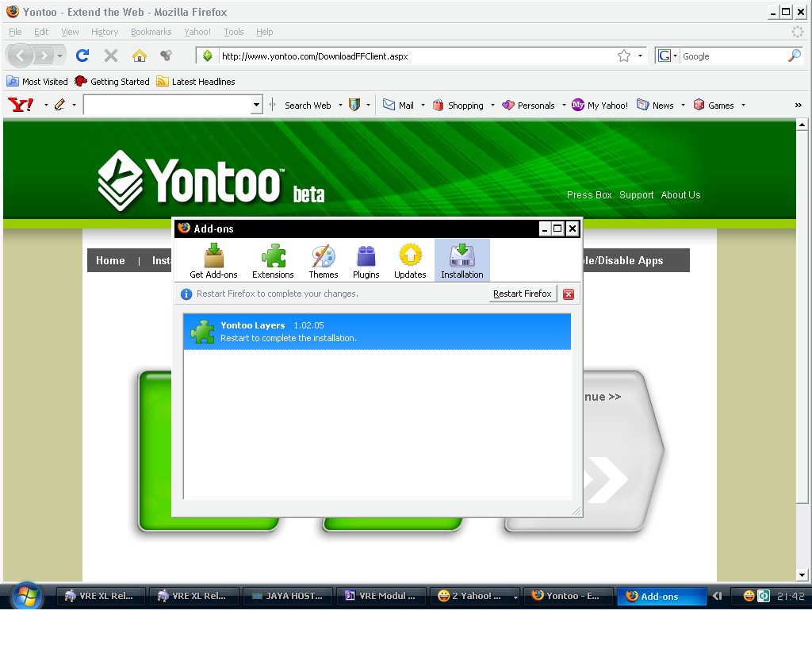Expand the Mail dropdown arrow
The image size is (812, 649).
(x=423, y=106)
